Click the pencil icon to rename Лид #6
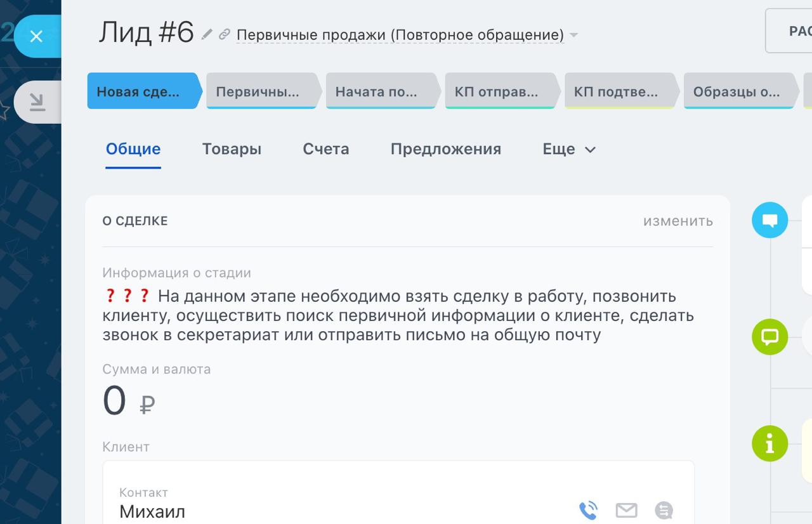The height and width of the screenshot is (524, 812). click(206, 35)
